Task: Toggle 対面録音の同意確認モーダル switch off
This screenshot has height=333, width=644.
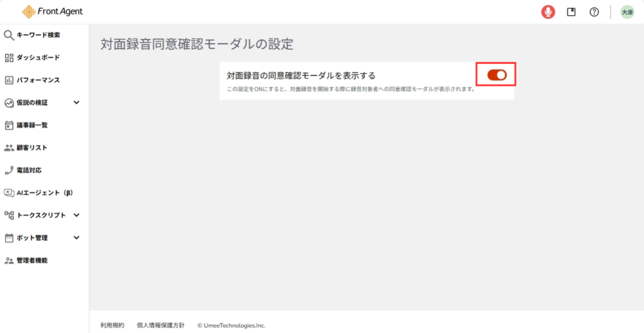Action: pyautogui.click(x=497, y=75)
